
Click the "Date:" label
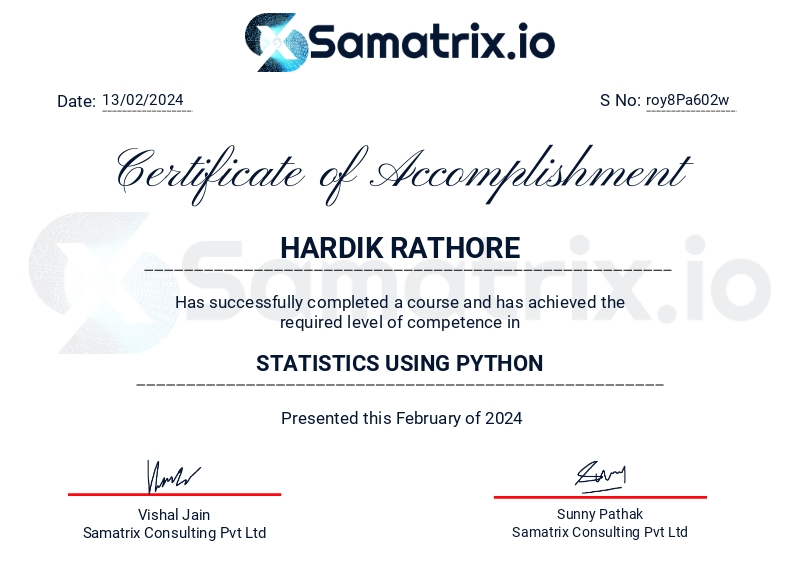(x=76, y=101)
